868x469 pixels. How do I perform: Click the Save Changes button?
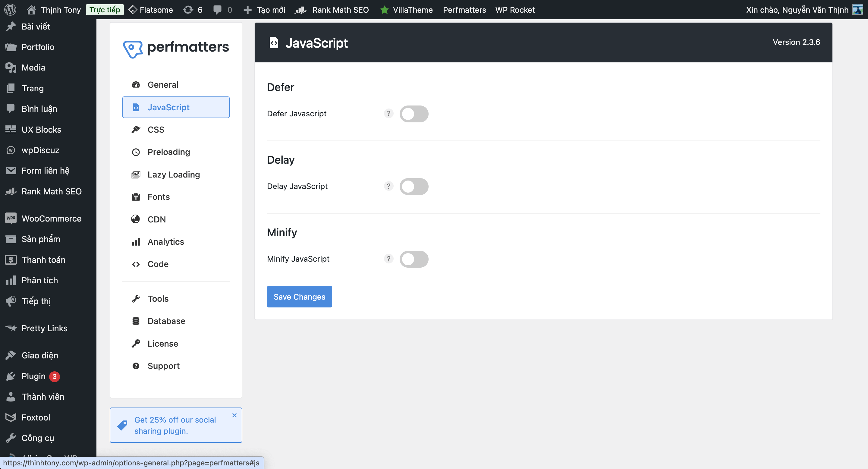point(299,297)
